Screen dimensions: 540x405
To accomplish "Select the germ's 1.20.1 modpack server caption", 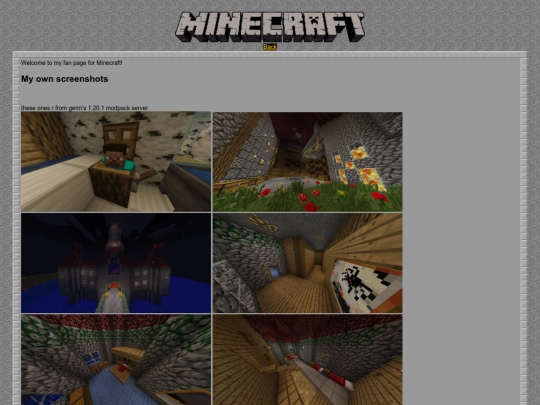I will 84,108.
